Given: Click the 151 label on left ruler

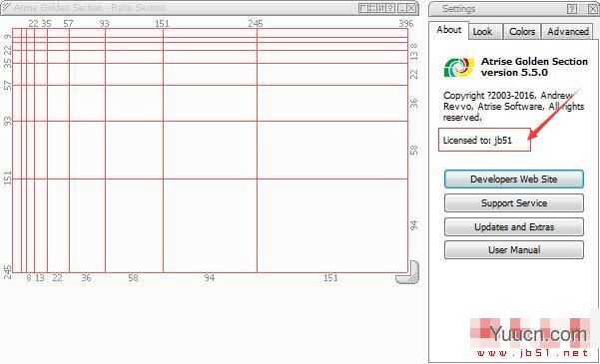Looking at the screenshot, I should tap(7, 179).
